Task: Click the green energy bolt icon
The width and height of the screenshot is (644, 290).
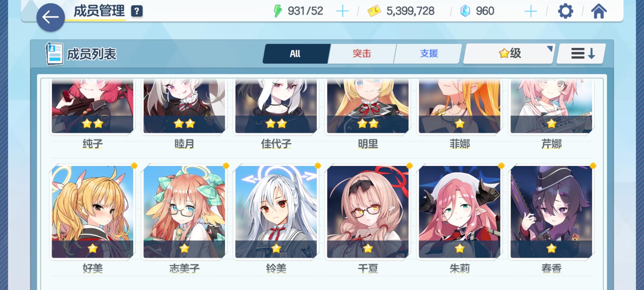Action: tap(277, 11)
